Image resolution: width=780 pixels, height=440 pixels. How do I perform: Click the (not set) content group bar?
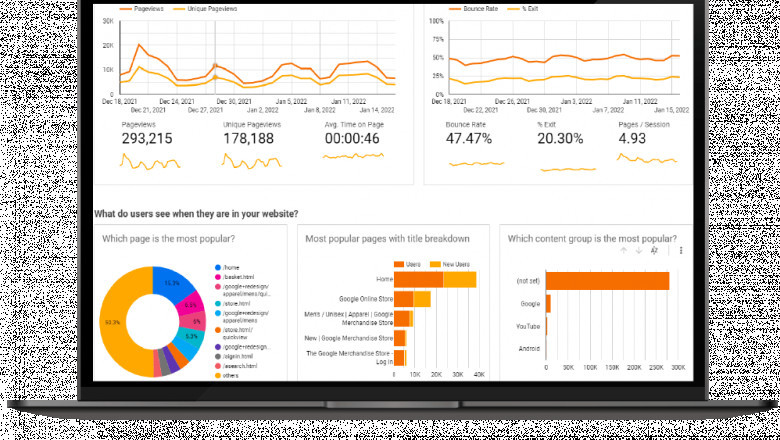pos(606,281)
